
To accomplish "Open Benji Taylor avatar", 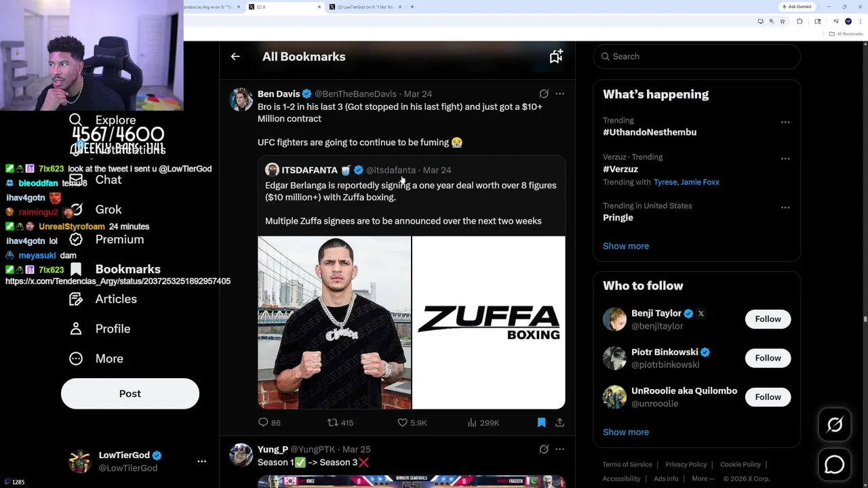I will click(x=615, y=319).
